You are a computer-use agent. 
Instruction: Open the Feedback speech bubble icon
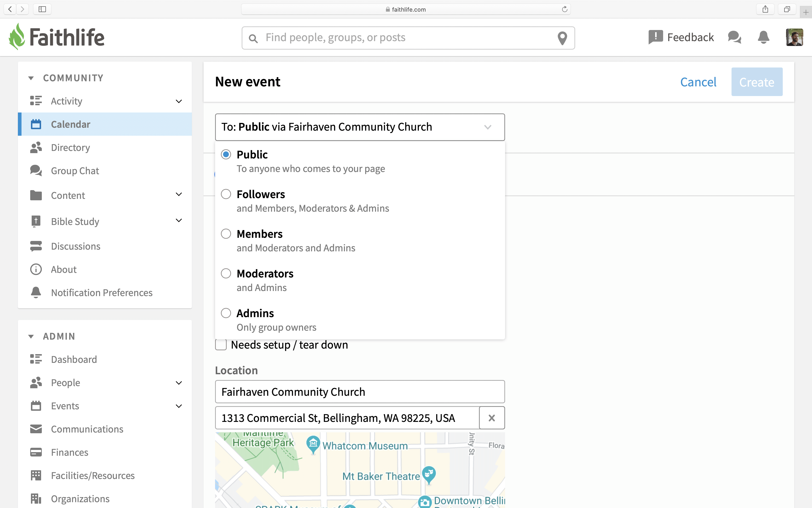point(655,37)
